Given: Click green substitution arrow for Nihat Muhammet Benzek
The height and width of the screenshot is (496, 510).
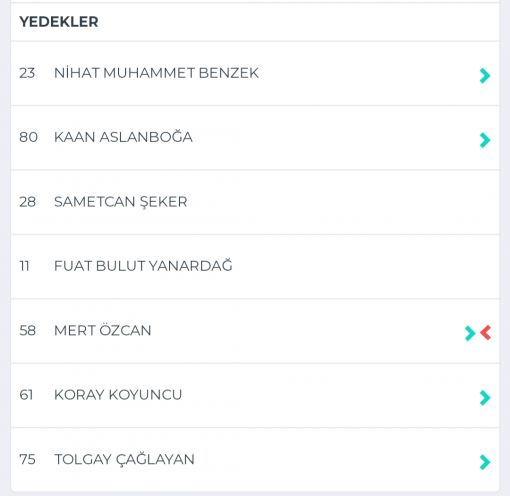Looking at the screenshot, I should 485,76.
